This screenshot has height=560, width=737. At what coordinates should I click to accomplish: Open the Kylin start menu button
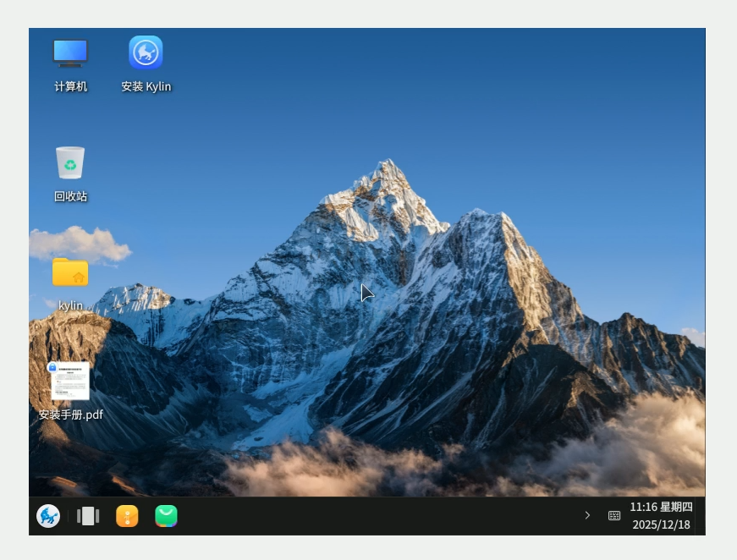(x=48, y=516)
